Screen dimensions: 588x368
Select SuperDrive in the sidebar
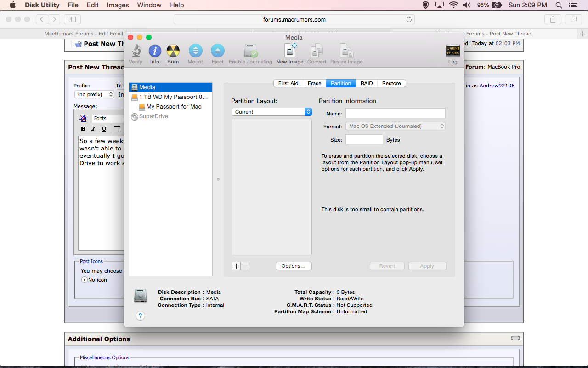170,116
